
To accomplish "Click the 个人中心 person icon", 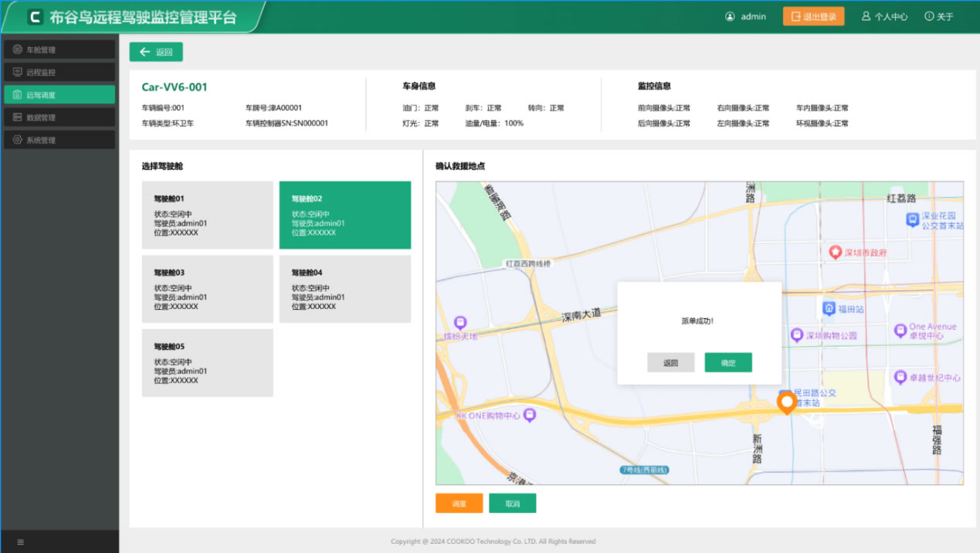I will point(866,16).
